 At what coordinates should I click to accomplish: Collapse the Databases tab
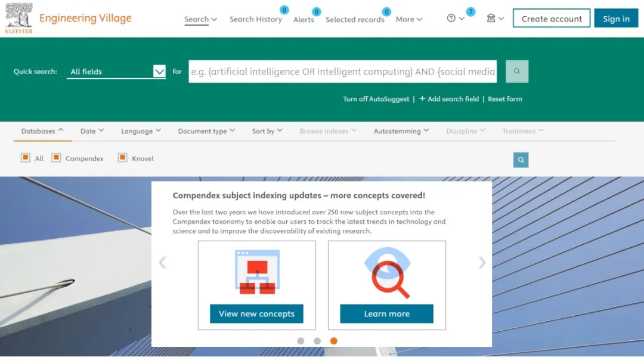pyautogui.click(x=42, y=131)
